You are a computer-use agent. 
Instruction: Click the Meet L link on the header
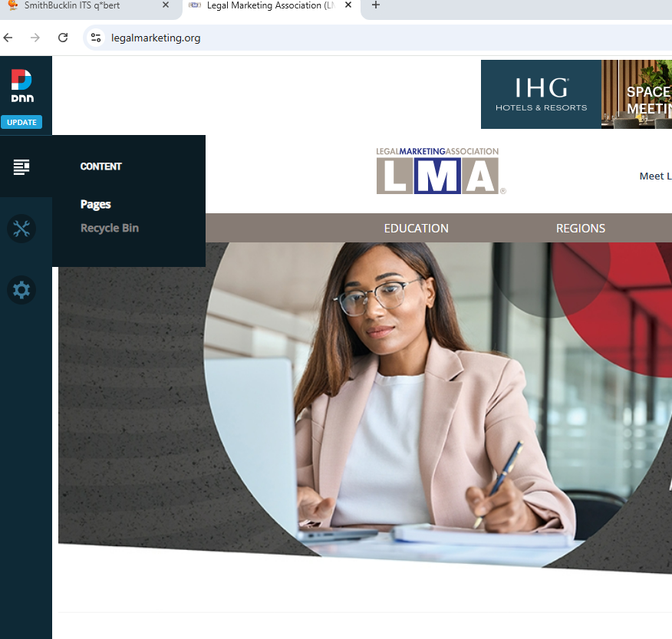654,176
